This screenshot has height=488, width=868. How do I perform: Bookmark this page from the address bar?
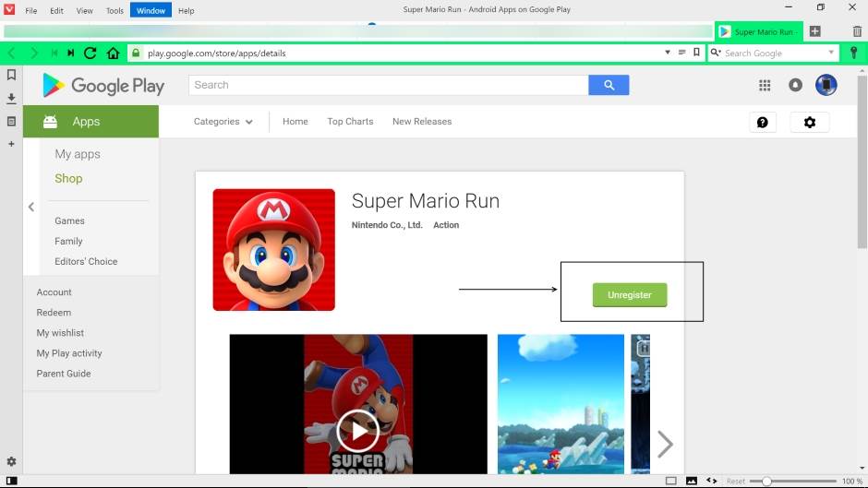(696, 53)
